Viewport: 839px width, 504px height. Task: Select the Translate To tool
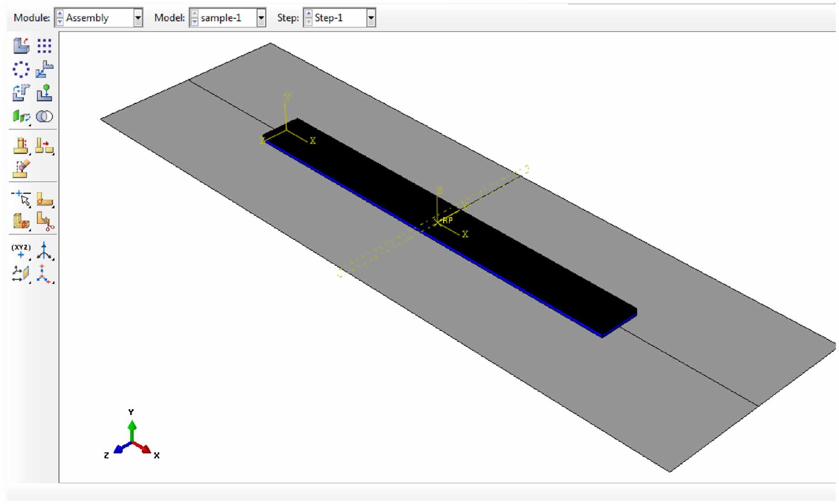[x=44, y=93]
